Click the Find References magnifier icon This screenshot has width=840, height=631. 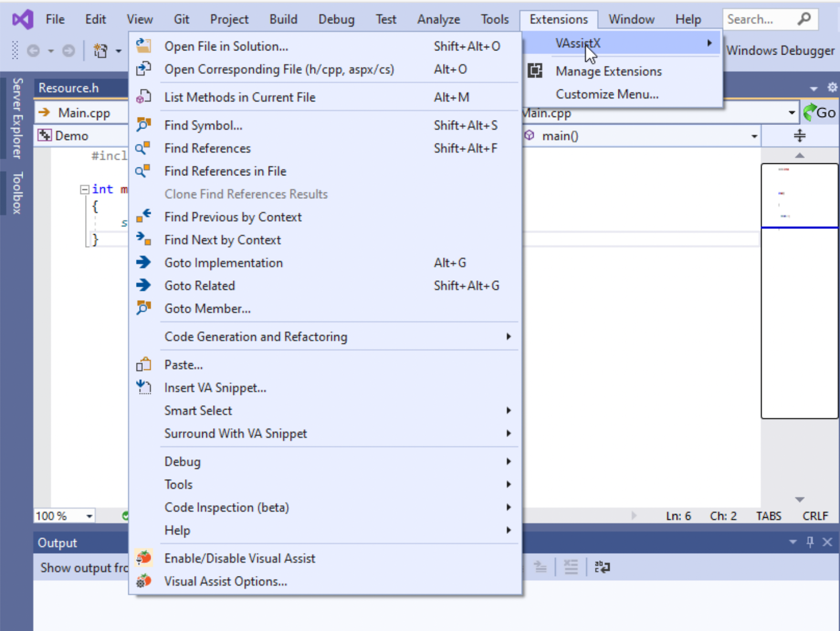143,148
